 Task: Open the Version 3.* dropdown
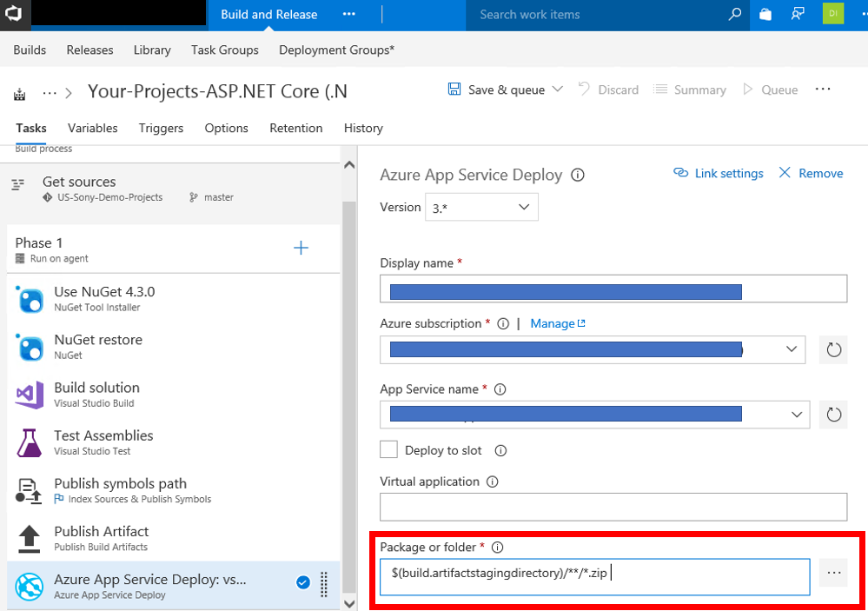tap(481, 207)
